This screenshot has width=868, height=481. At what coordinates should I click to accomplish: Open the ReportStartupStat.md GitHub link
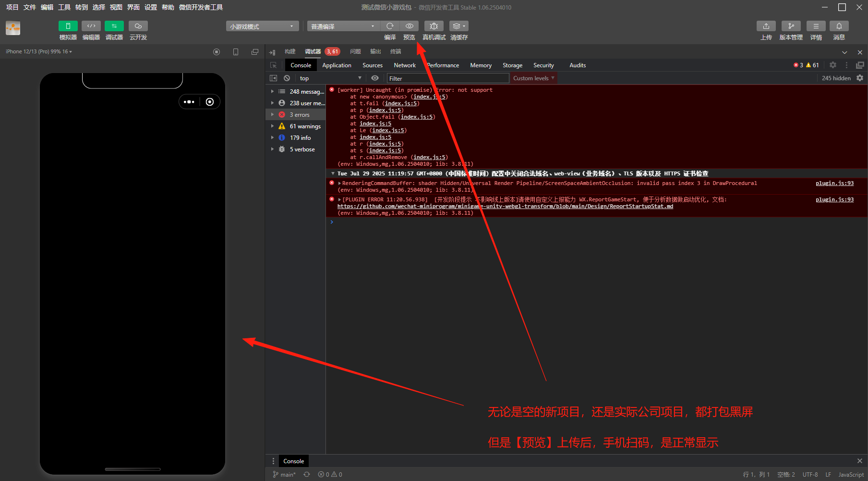tap(505, 206)
